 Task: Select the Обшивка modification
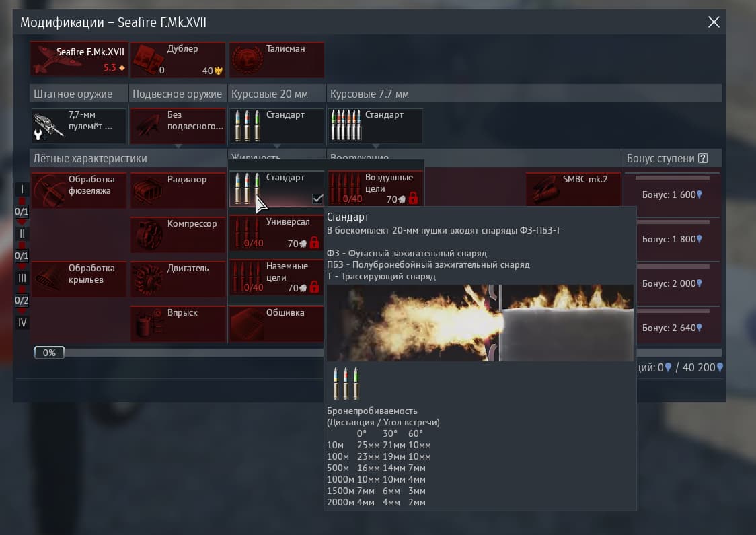pyautogui.click(x=276, y=323)
